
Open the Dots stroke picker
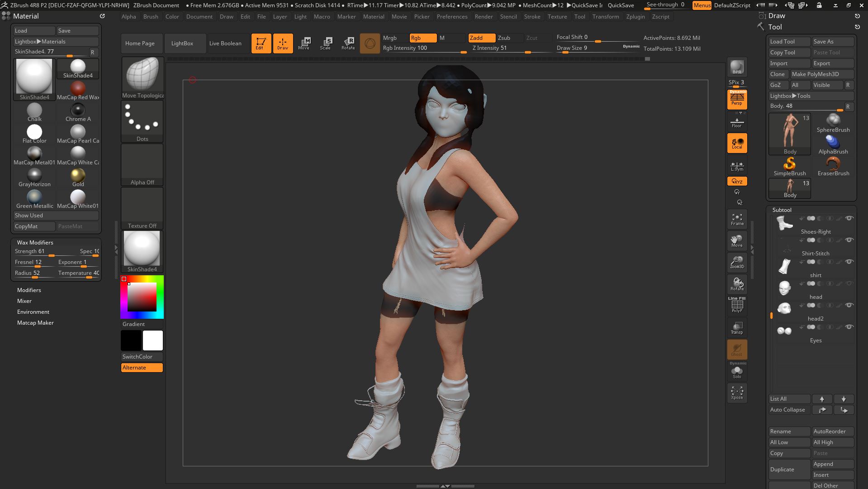coord(142,121)
